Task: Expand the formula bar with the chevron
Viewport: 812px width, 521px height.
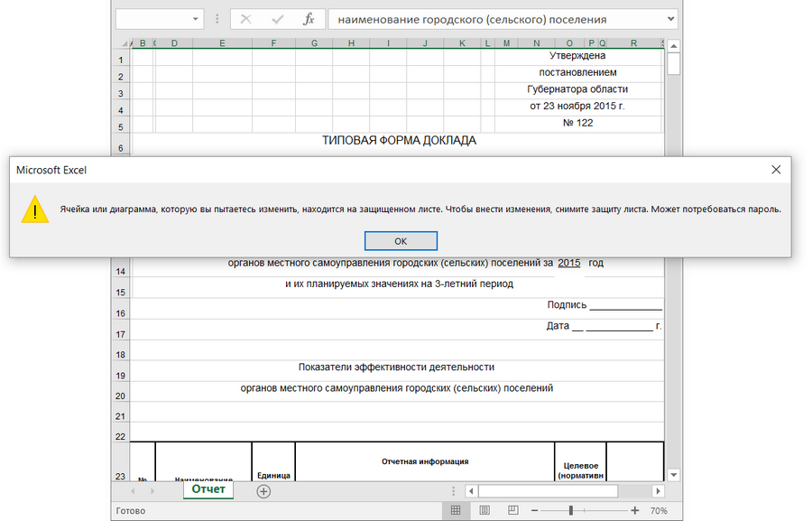Action: (x=669, y=19)
